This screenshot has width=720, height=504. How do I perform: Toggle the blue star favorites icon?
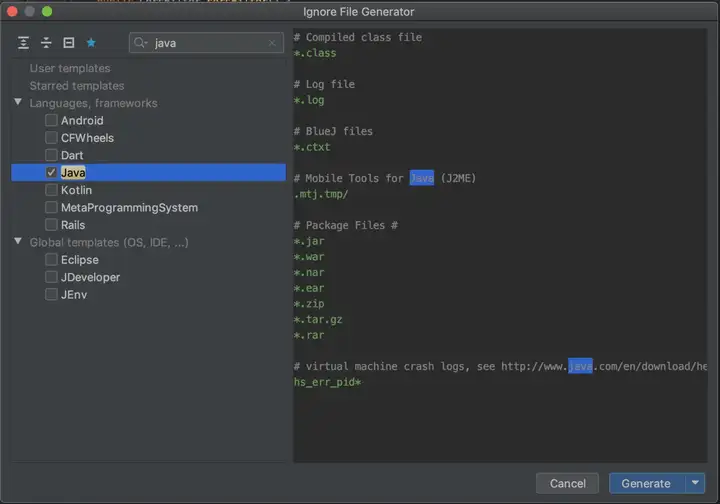[91, 43]
